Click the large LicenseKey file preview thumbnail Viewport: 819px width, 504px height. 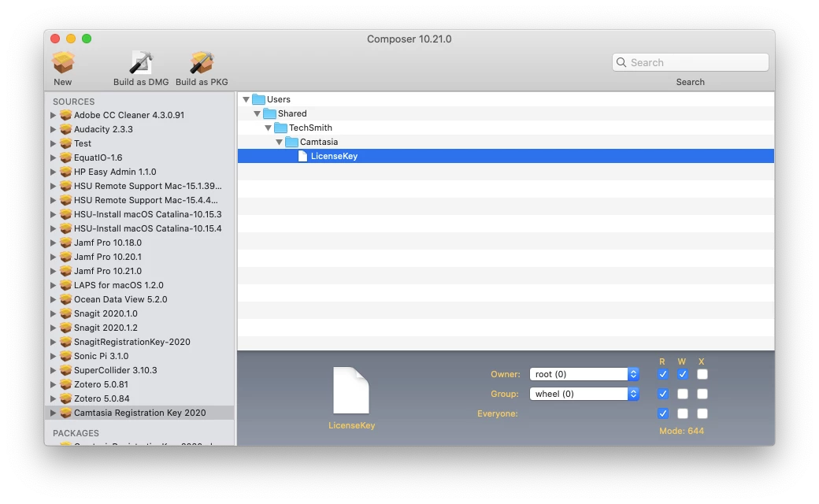coord(351,390)
